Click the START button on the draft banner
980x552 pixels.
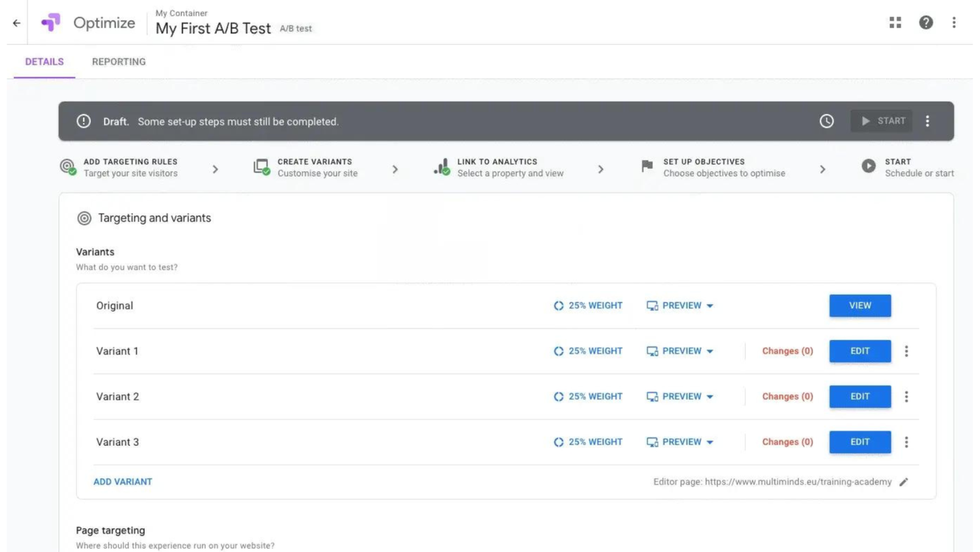[x=881, y=121]
